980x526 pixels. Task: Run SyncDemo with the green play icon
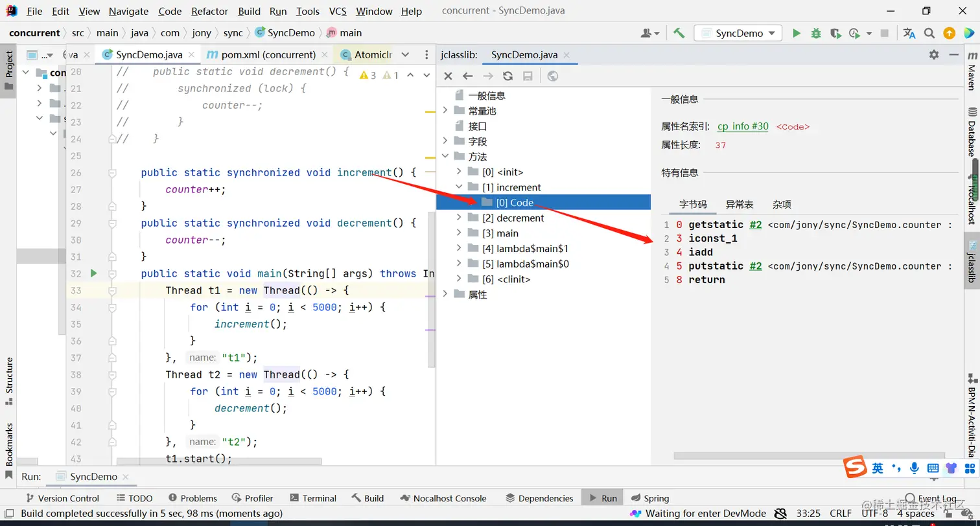coord(797,33)
